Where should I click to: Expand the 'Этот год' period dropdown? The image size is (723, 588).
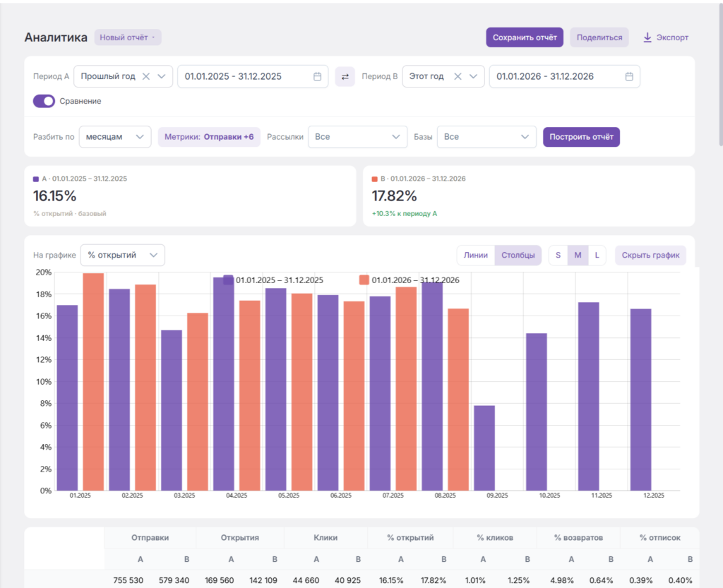[473, 76]
